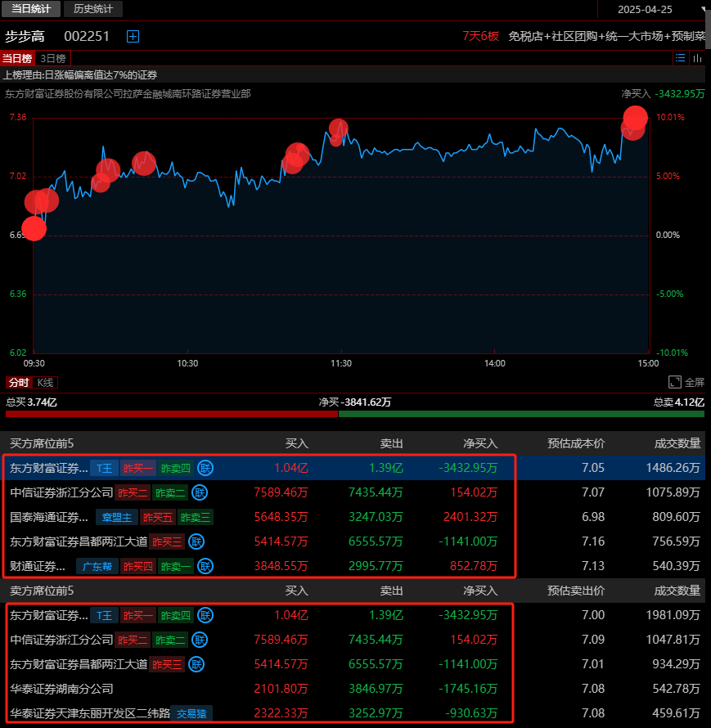Click the 章盟主 tag
Image resolution: width=711 pixels, height=728 pixels.
[116, 517]
